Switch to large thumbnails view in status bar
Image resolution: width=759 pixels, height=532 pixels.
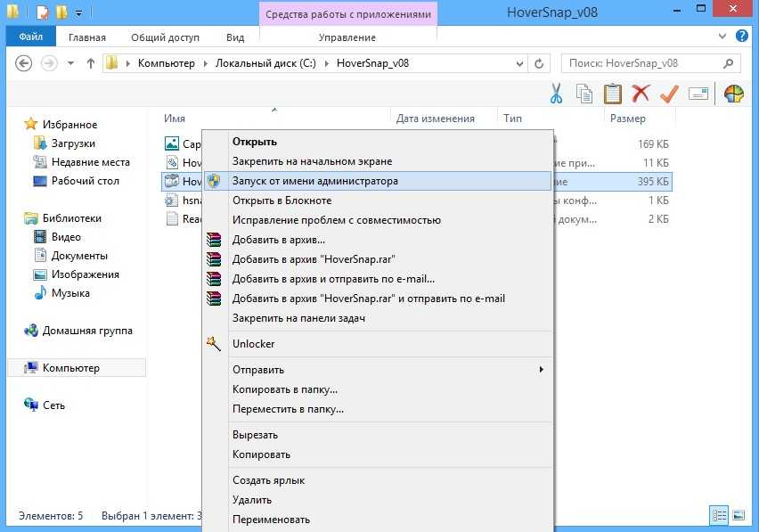(x=738, y=515)
